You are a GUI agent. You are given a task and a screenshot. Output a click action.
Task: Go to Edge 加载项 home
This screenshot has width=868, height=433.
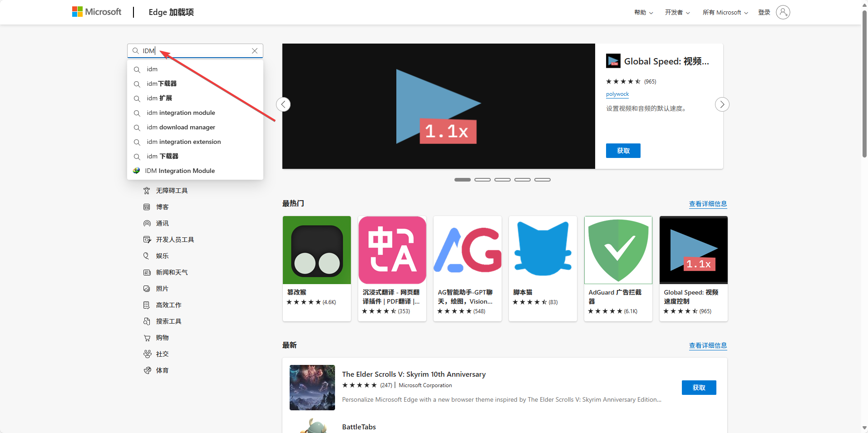[x=171, y=12]
